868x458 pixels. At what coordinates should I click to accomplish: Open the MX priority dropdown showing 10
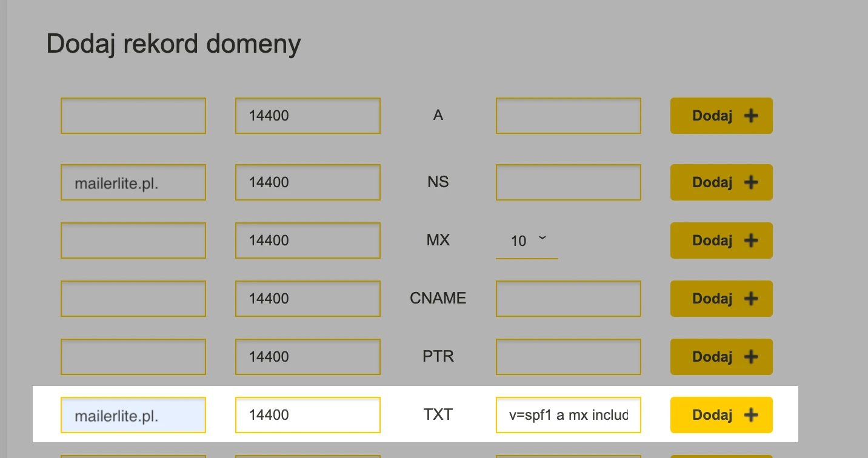coord(527,241)
